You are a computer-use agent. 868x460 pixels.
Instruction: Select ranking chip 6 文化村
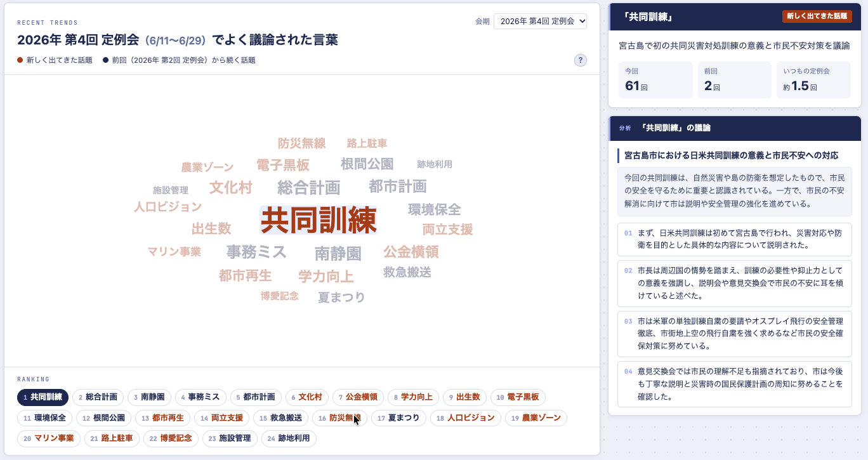tap(306, 397)
